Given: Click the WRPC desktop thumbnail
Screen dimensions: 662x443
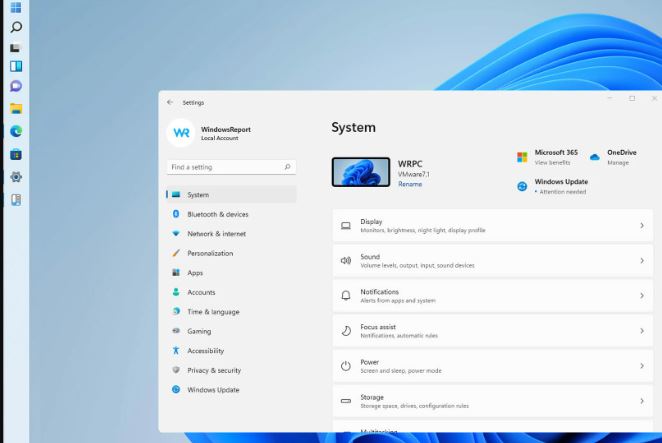Looking at the screenshot, I should 361,172.
